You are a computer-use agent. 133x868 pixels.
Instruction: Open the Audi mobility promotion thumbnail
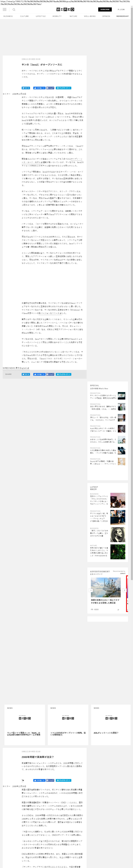click(x=121, y=429)
